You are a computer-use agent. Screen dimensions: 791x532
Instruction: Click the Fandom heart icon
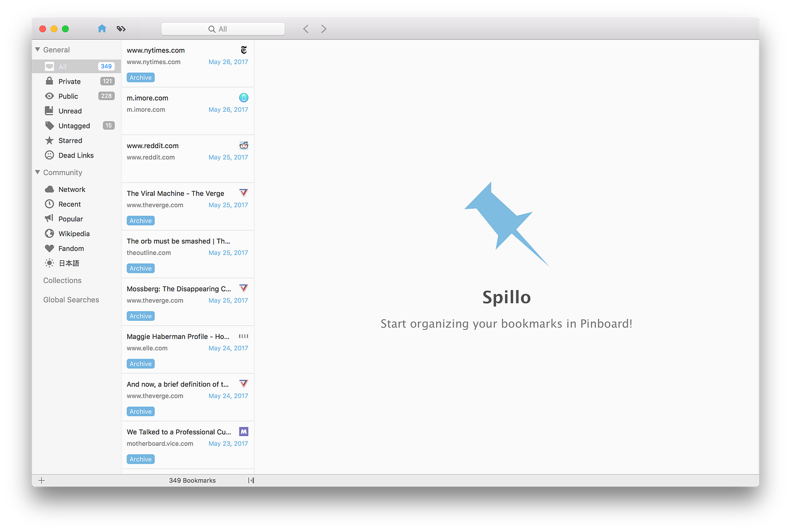coord(50,248)
